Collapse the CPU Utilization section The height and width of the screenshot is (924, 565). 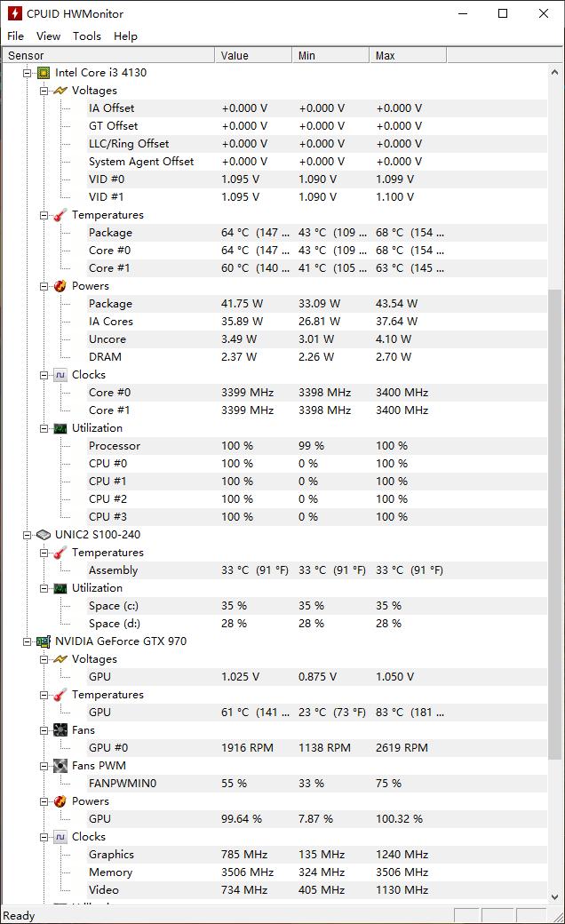[44, 428]
